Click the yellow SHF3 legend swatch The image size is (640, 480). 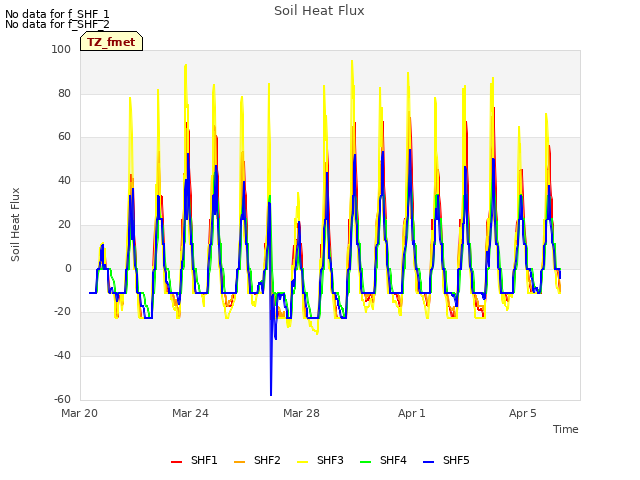[x=302, y=462]
